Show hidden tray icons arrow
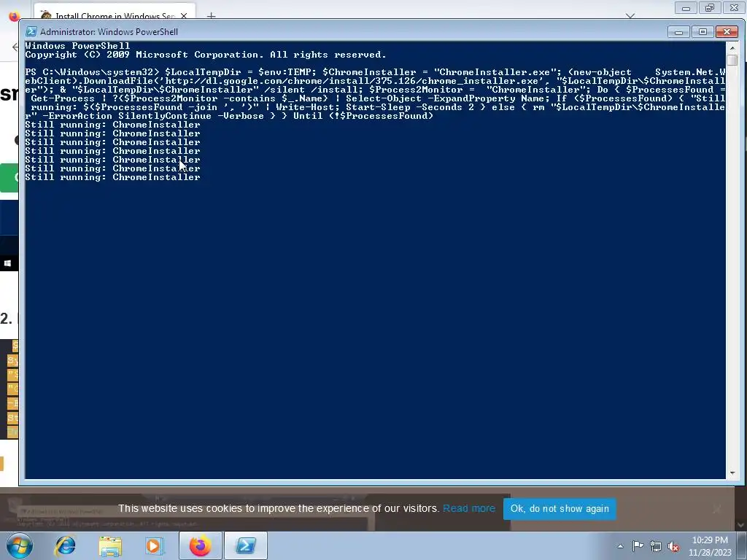 click(620, 546)
